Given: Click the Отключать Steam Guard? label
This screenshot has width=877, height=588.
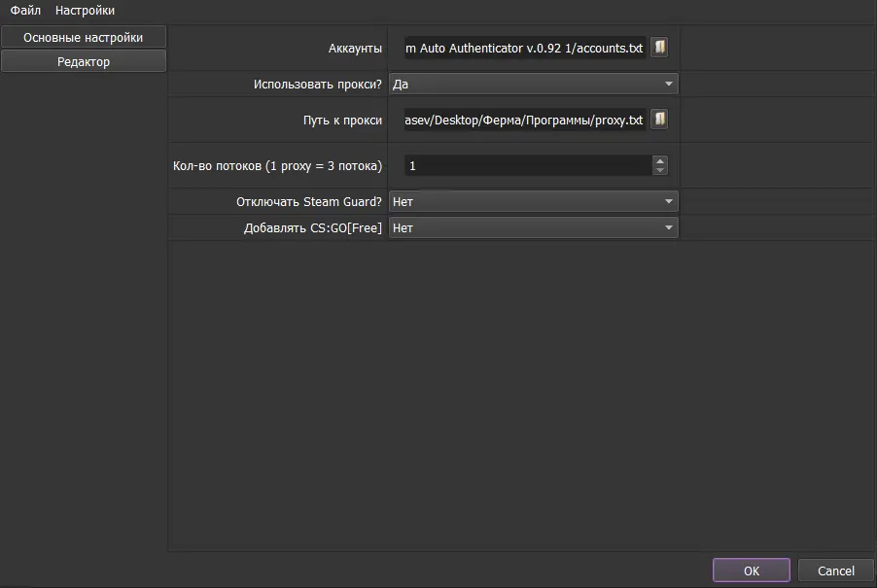Looking at the screenshot, I should click(309, 202).
